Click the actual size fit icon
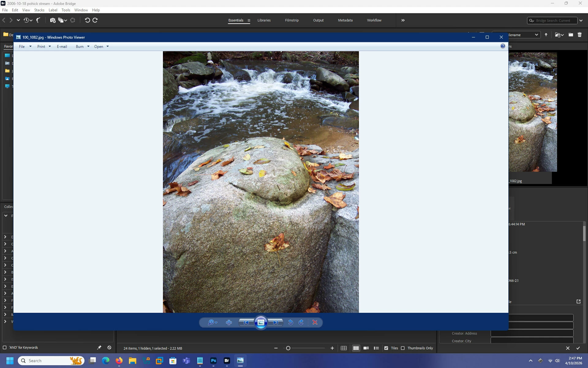The width and height of the screenshot is (588, 368). [x=229, y=322]
